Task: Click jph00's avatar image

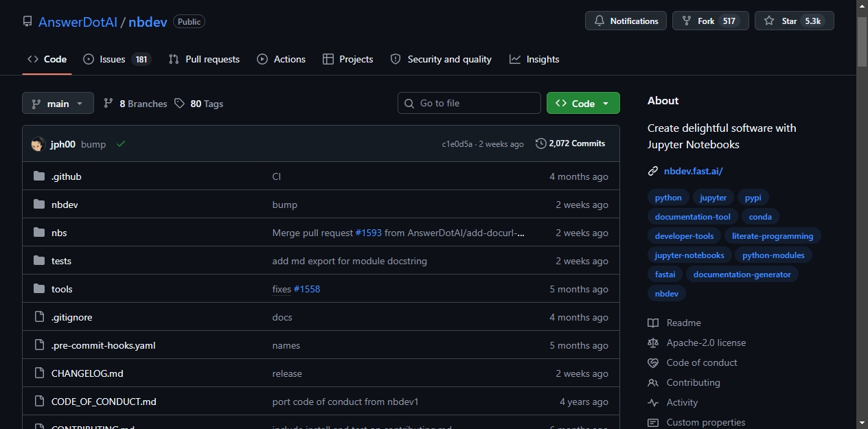Action: tap(38, 144)
